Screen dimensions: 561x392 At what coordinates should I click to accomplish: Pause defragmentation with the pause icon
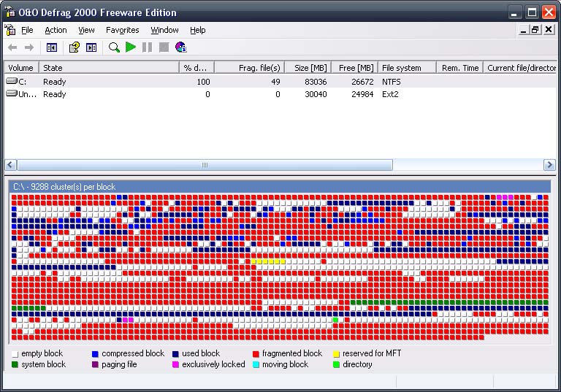click(x=147, y=47)
